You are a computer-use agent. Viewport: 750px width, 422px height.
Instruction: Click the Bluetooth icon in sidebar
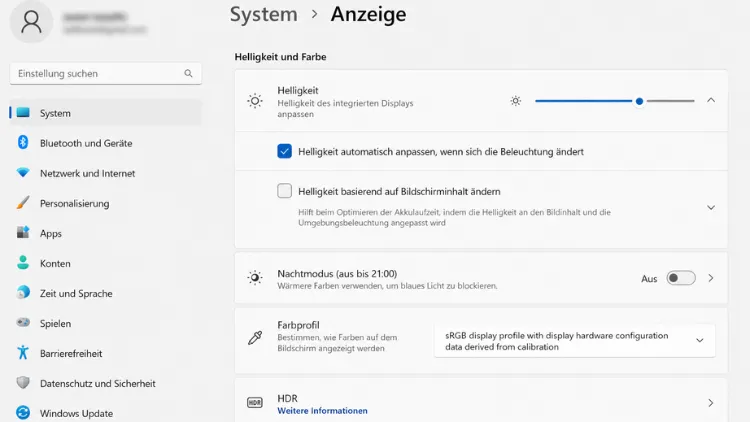pyautogui.click(x=22, y=142)
